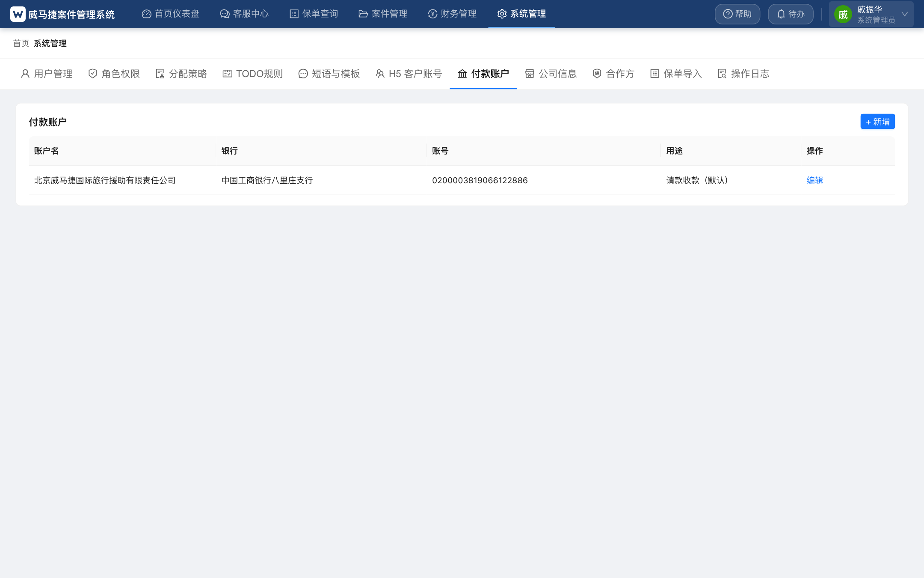924x578 pixels.
Task: Open the 首页仪表盘 menu
Action: tap(171, 14)
